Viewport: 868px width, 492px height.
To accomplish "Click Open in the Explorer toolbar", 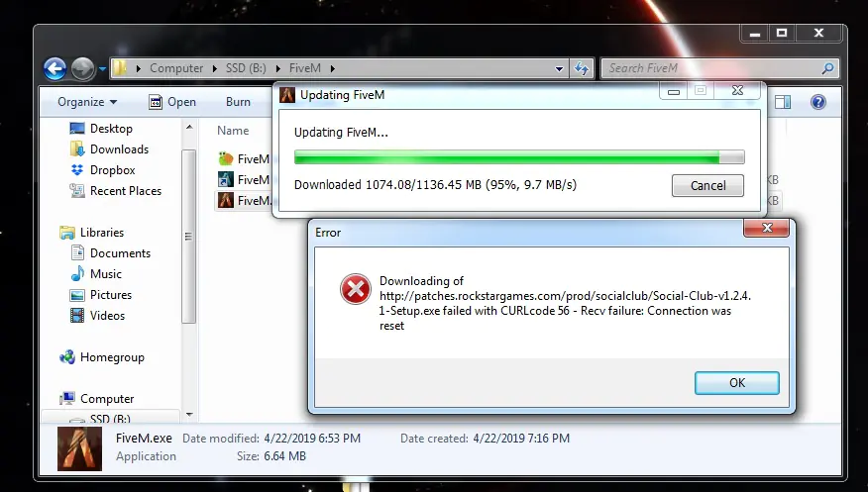I will (172, 102).
